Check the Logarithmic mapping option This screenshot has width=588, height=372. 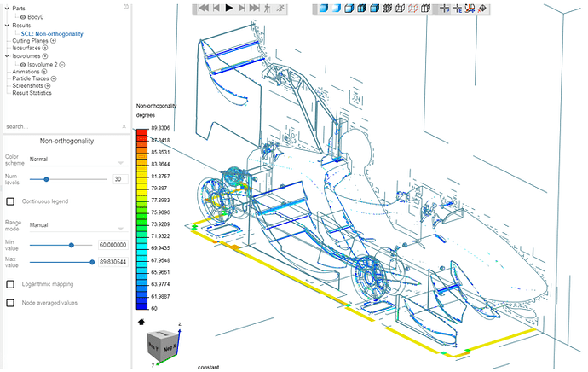click(x=10, y=284)
